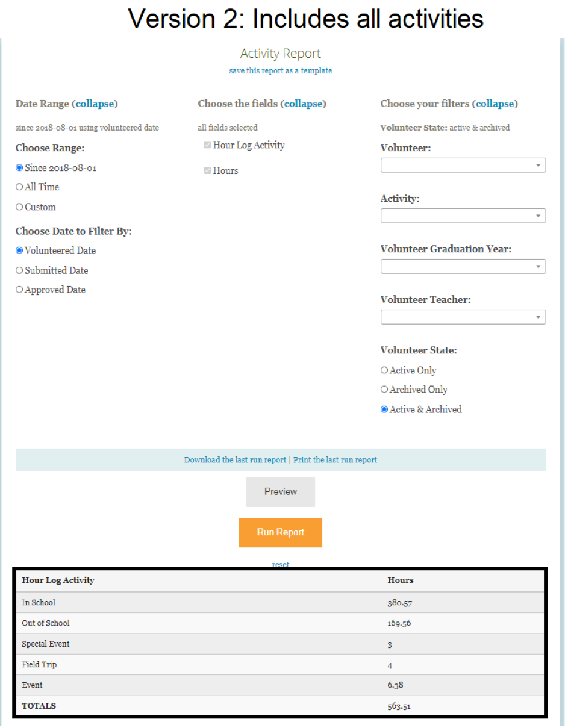The image size is (568, 728).
Task: Click the 'Activity Report' heading
Action: coord(281,54)
